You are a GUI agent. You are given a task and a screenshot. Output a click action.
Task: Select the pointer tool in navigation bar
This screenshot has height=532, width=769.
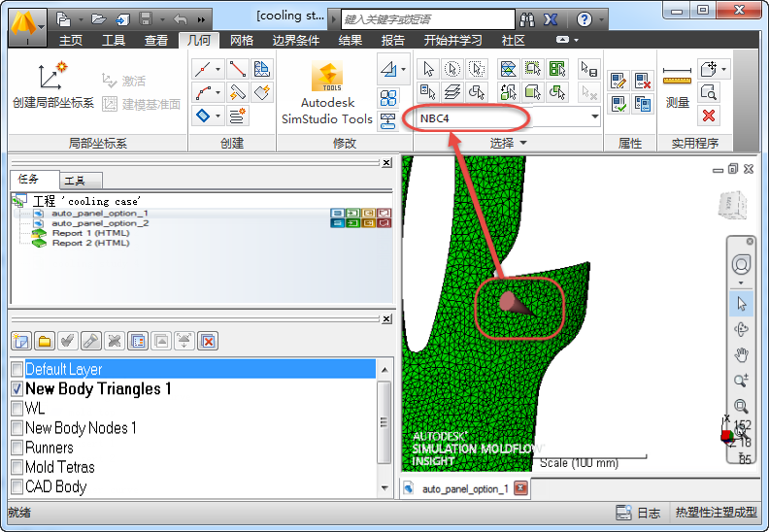tap(741, 304)
